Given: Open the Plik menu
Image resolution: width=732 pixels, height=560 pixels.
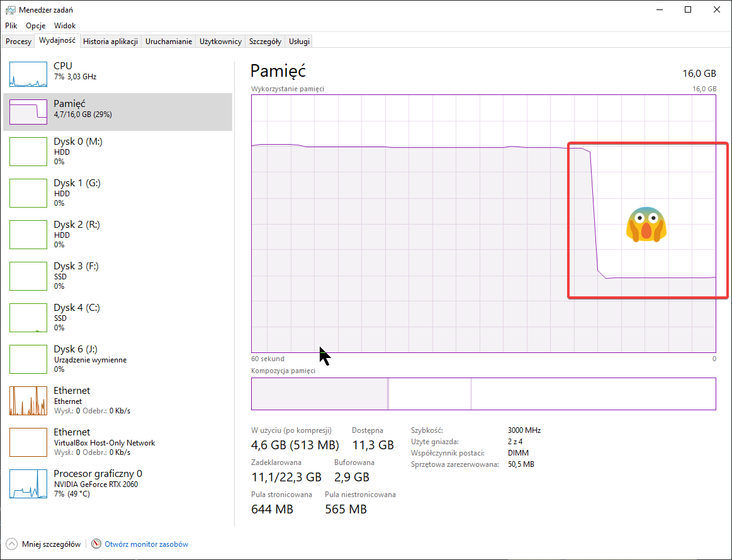Looking at the screenshot, I should click(11, 26).
